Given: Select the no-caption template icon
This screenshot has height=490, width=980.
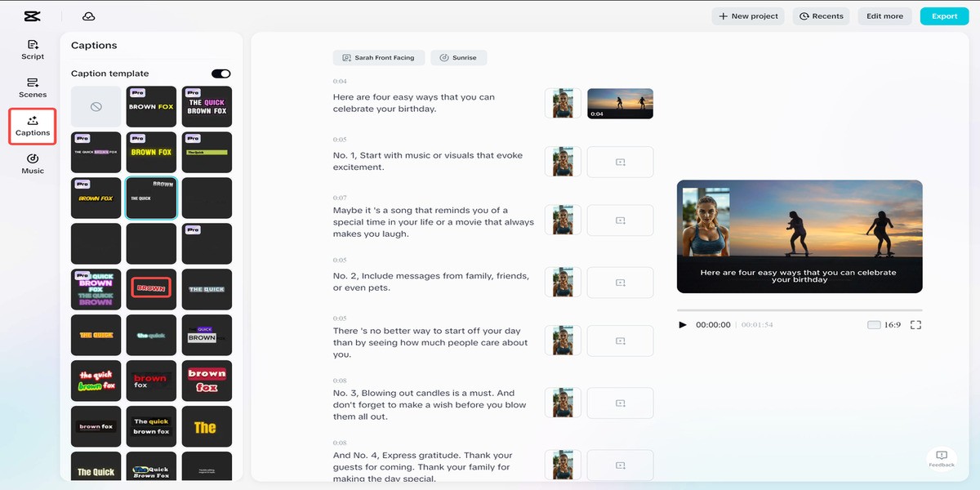Looking at the screenshot, I should (x=96, y=107).
